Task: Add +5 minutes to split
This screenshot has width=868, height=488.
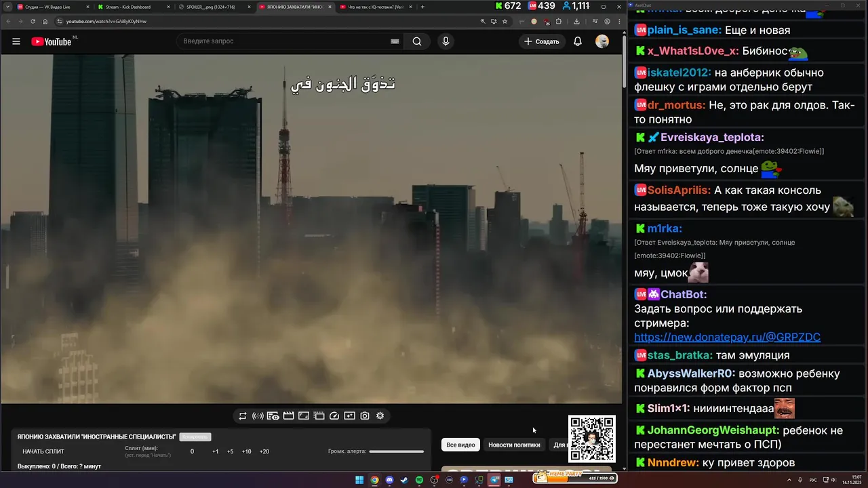Action: tap(231, 451)
